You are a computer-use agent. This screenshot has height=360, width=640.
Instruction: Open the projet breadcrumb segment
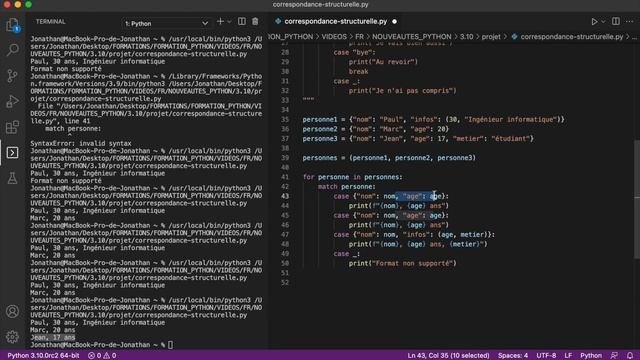[x=491, y=37]
